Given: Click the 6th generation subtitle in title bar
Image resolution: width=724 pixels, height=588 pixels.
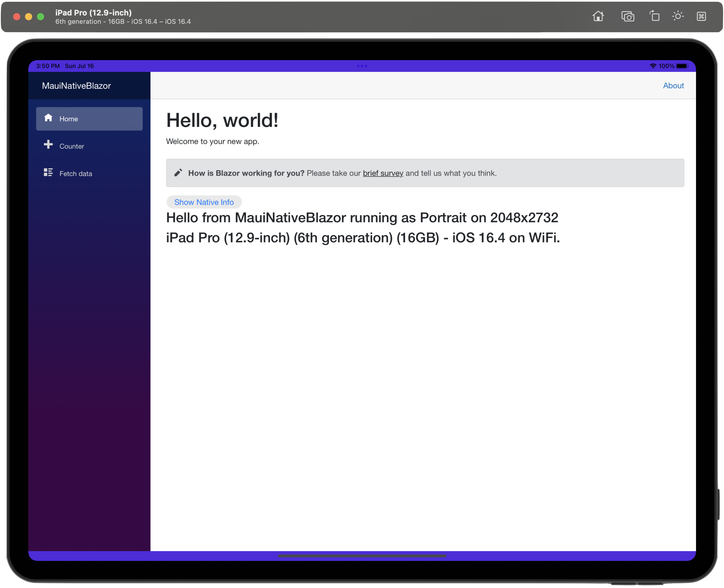Looking at the screenshot, I should (123, 21).
